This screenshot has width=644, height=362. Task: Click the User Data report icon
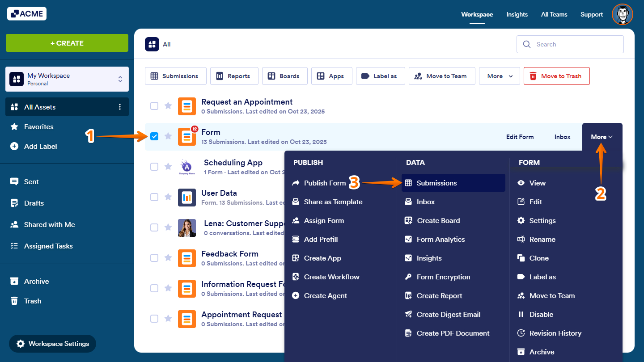pyautogui.click(x=187, y=198)
